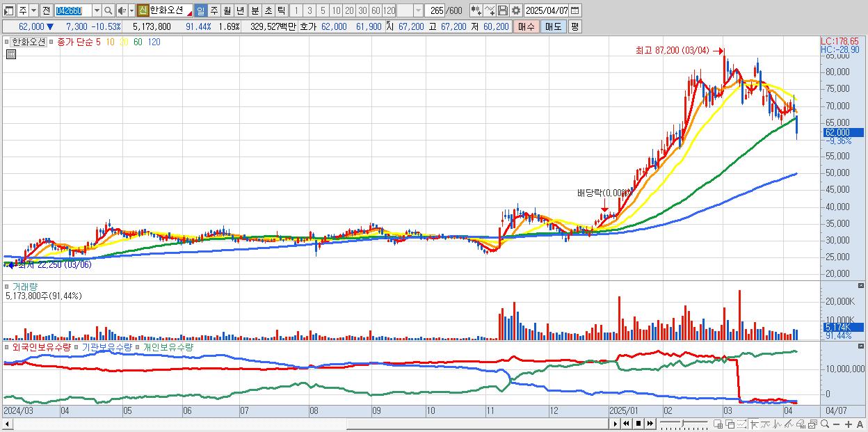Click the grid icon below 한화오션 legend
Viewport: 868px width, 432px height.
pos(11,54)
